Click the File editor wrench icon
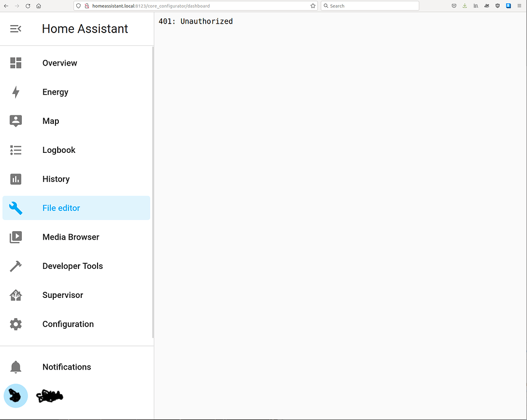This screenshot has width=527, height=420. pos(15,208)
